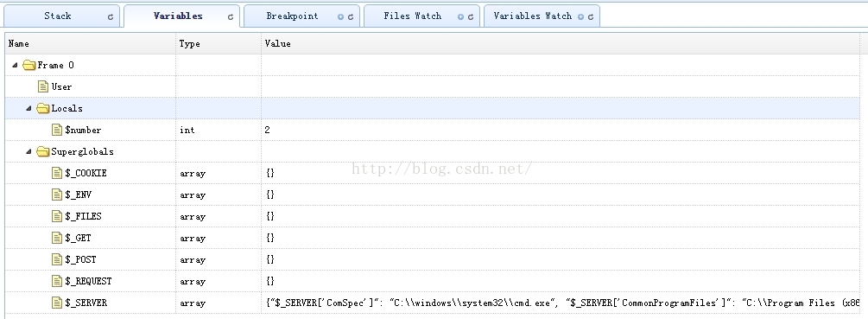868x319 pixels.
Task: Click the array type of $_FILES
Action: point(193,216)
